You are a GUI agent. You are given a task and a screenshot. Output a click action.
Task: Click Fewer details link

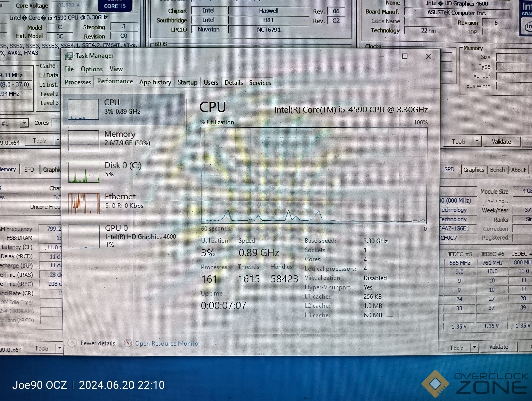(98, 343)
